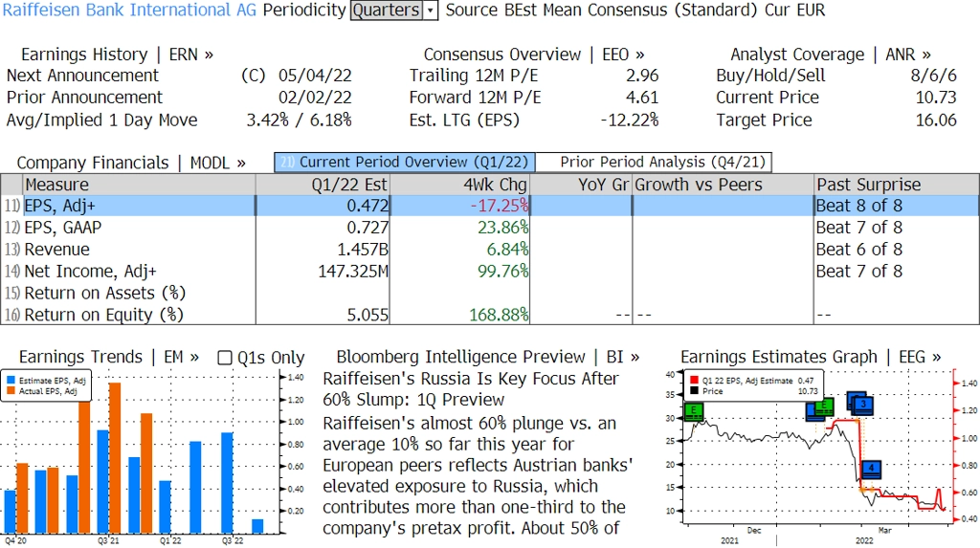Click Revenue estimate 1.457B cell

pyautogui.click(x=363, y=250)
